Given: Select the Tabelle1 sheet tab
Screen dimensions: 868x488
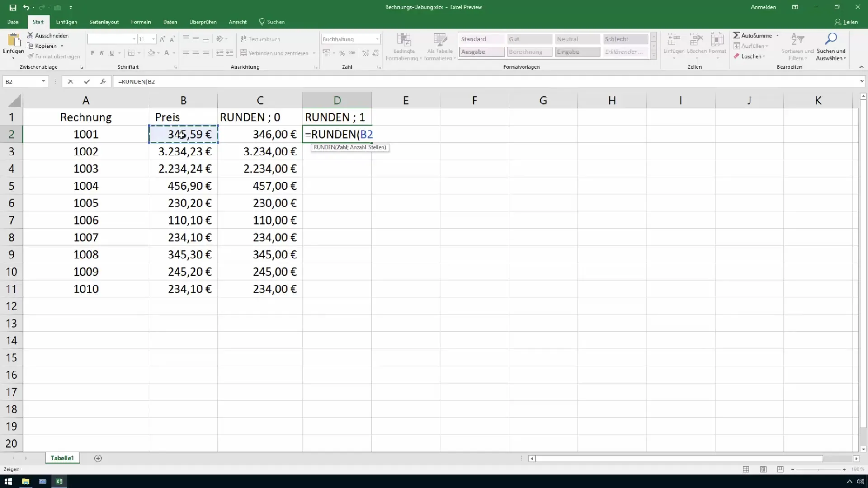Looking at the screenshot, I should tap(62, 458).
